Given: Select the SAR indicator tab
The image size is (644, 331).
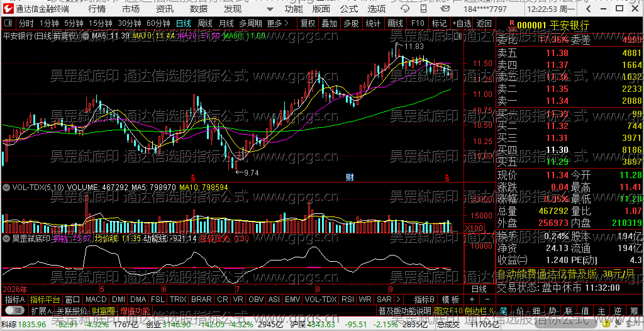Looking at the screenshot, I should pyautogui.click(x=384, y=299).
